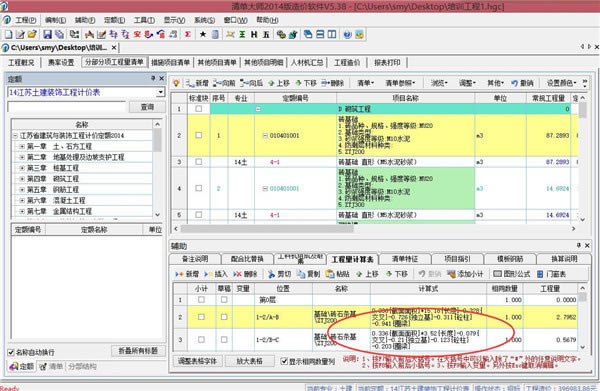
Task: Click the cascade windows icon in toolbar
Action: [x=308, y=34]
